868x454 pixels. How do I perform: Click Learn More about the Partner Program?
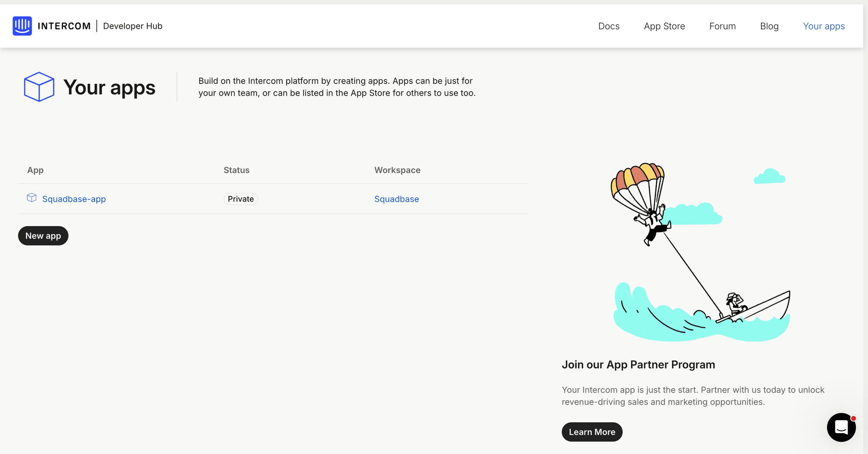point(592,432)
